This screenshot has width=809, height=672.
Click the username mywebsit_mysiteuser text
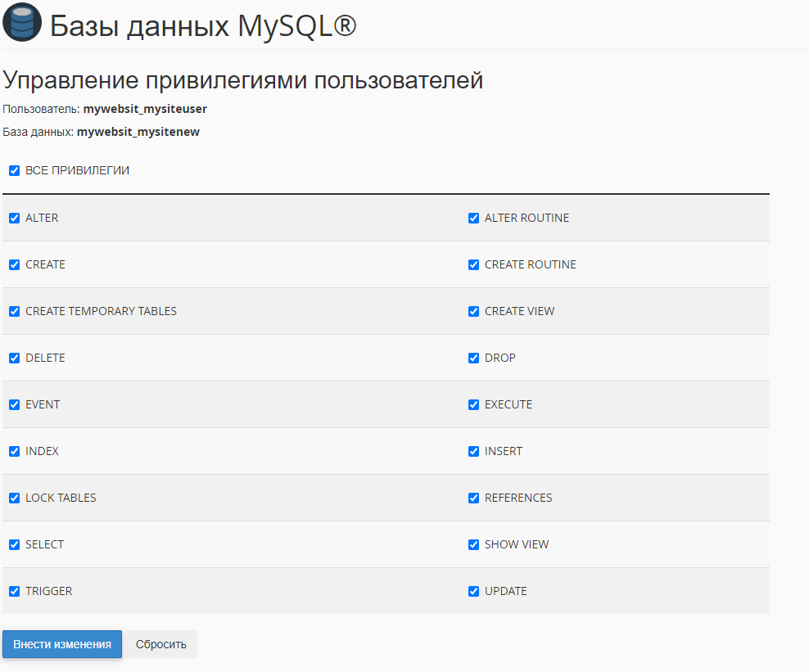click(x=145, y=110)
